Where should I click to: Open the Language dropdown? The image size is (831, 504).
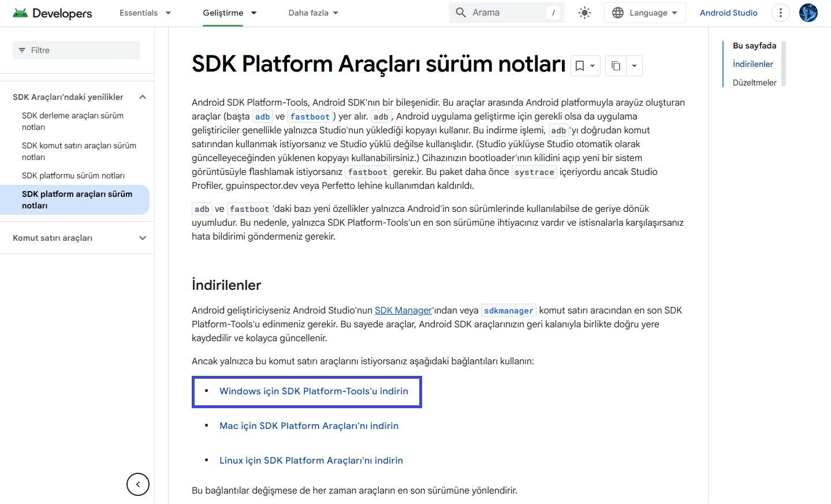click(x=645, y=13)
